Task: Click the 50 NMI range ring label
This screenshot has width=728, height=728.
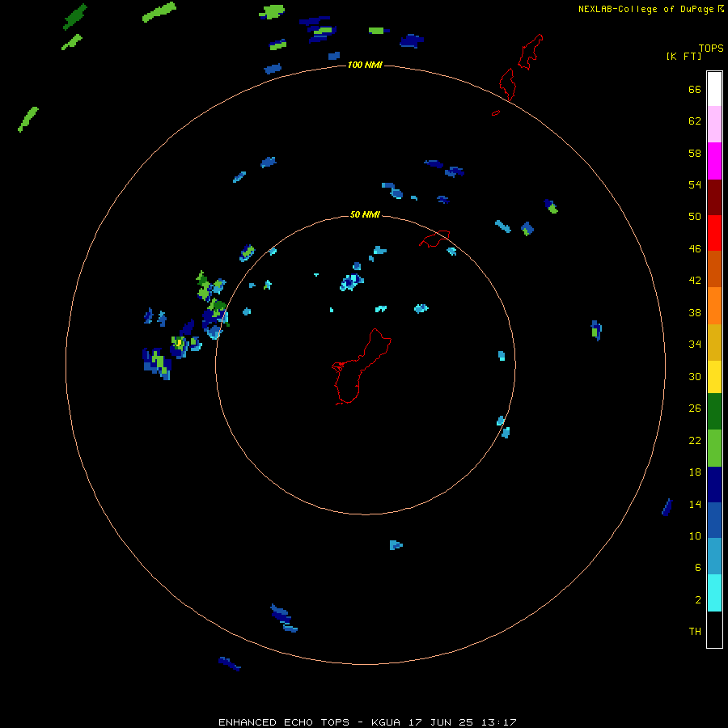Action: [x=365, y=214]
